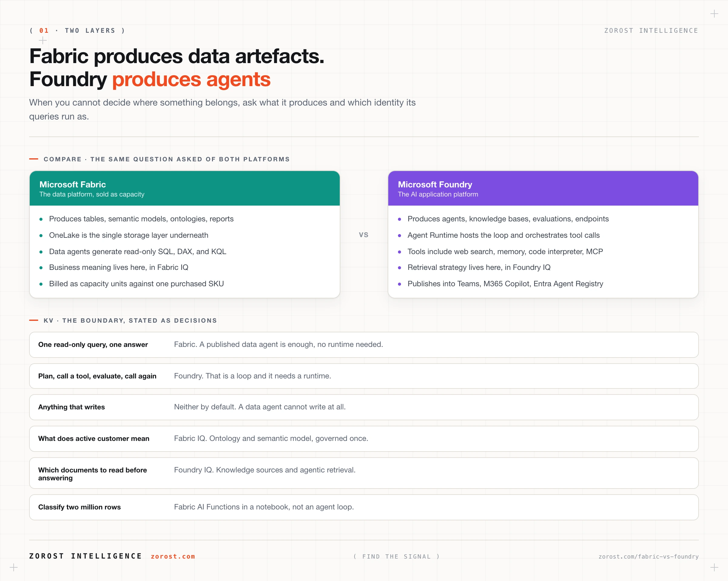Click the plus mark in bottom-left corner
This screenshot has height=581, width=728.
coord(14,567)
